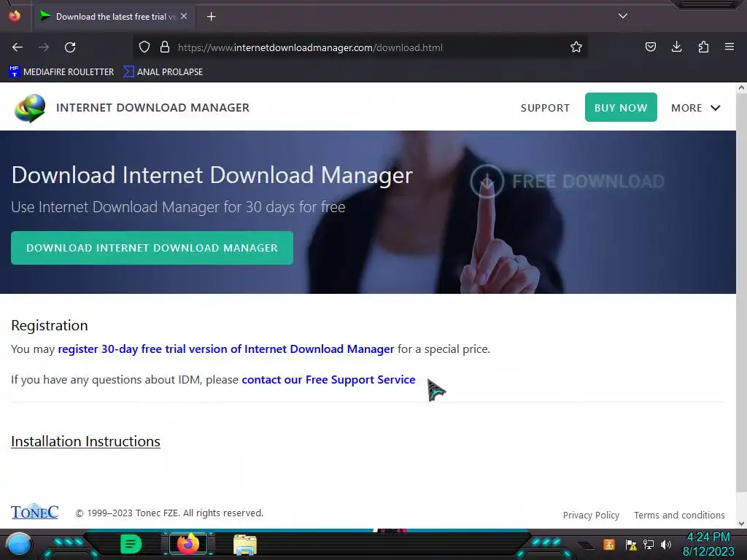Viewport: 747px width, 560px height.
Task: Click the Tonec logo in the footer
Action: click(35, 511)
